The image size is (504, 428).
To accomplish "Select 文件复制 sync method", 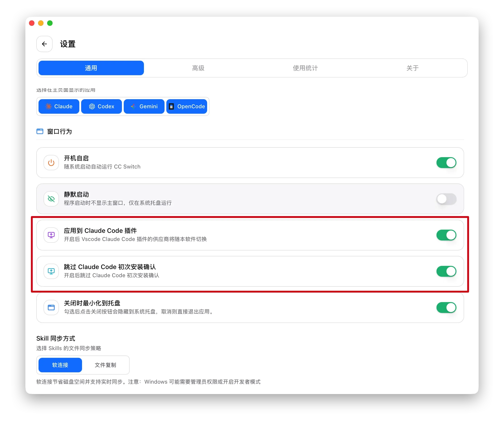I will [105, 365].
